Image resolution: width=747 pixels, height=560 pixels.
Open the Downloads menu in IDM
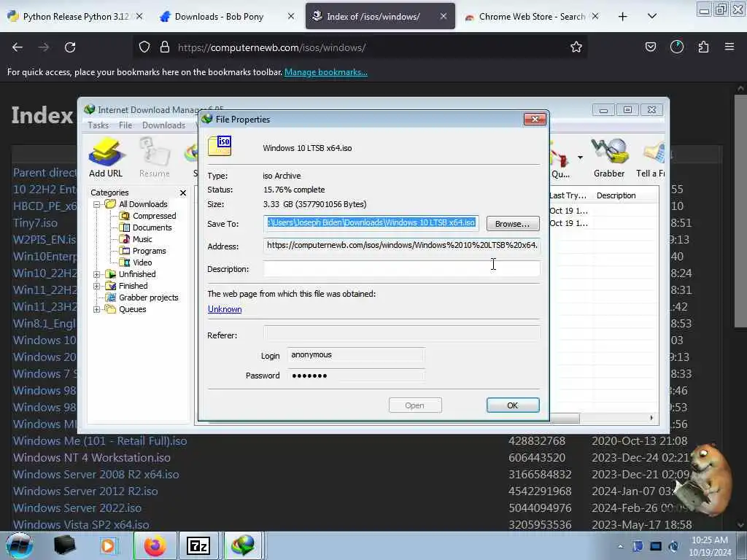[x=163, y=125]
